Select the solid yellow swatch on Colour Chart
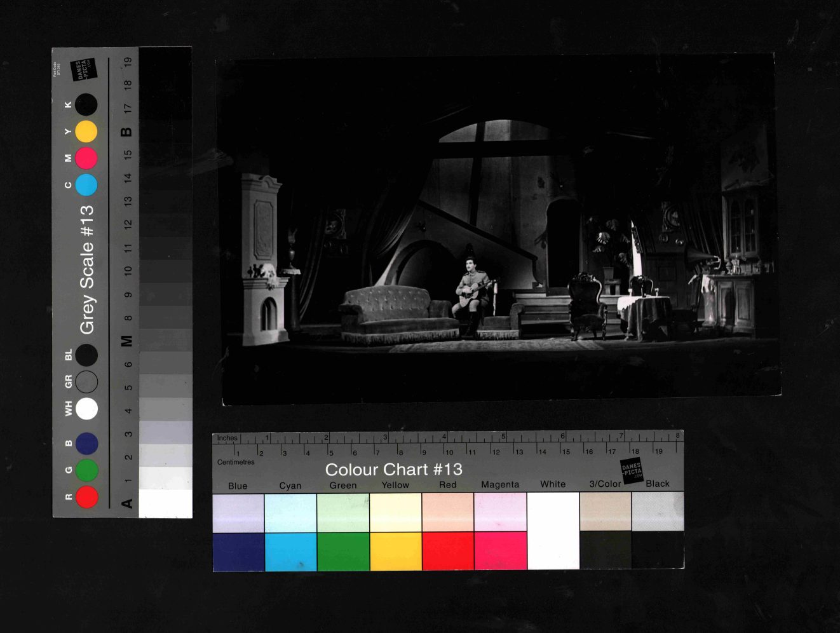This screenshot has height=633, width=840. point(395,551)
